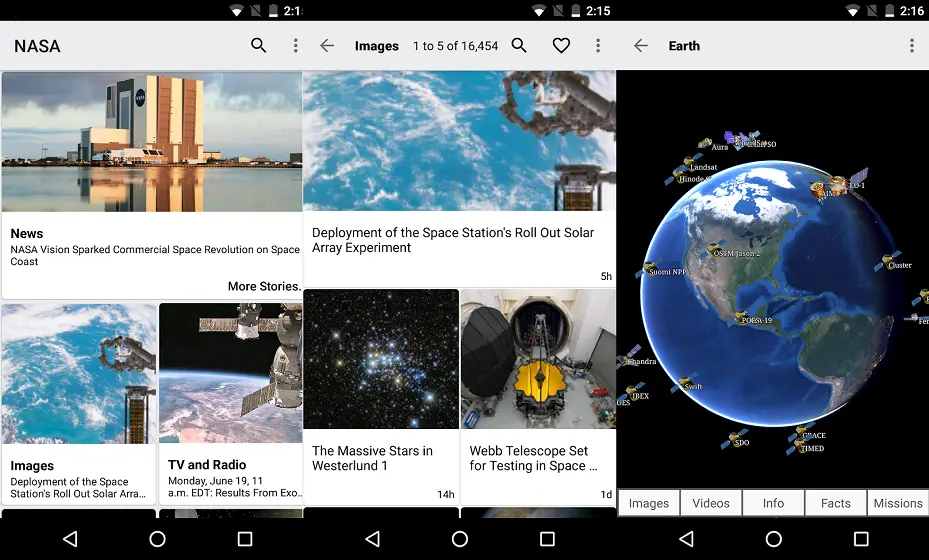Open Webb Telescope testing image

pos(538,359)
